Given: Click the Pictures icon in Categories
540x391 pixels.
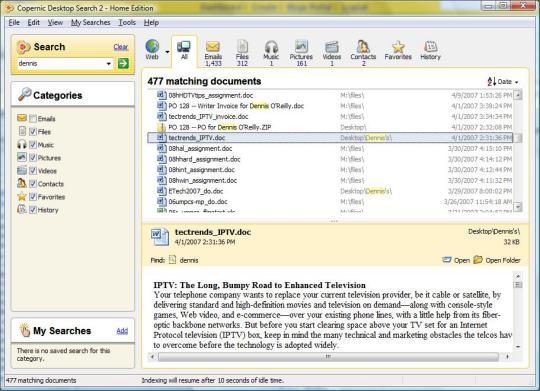Looking at the screenshot, I should coord(22,157).
